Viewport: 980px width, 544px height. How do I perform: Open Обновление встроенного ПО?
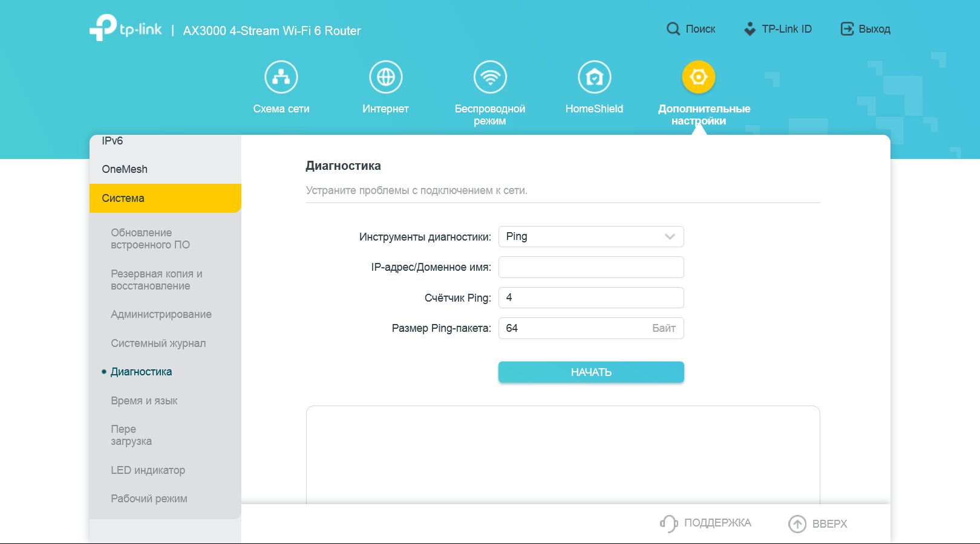click(150, 239)
